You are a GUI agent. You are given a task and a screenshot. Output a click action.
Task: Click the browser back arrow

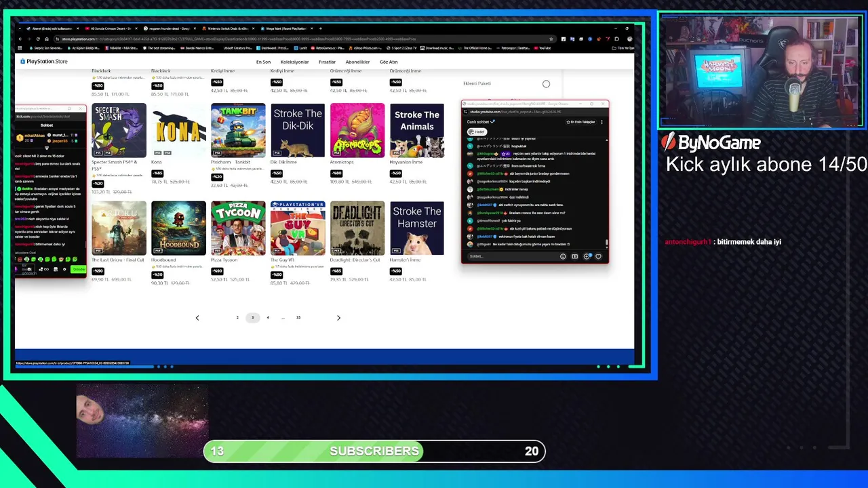pyautogui.click(x=20, y=39)
